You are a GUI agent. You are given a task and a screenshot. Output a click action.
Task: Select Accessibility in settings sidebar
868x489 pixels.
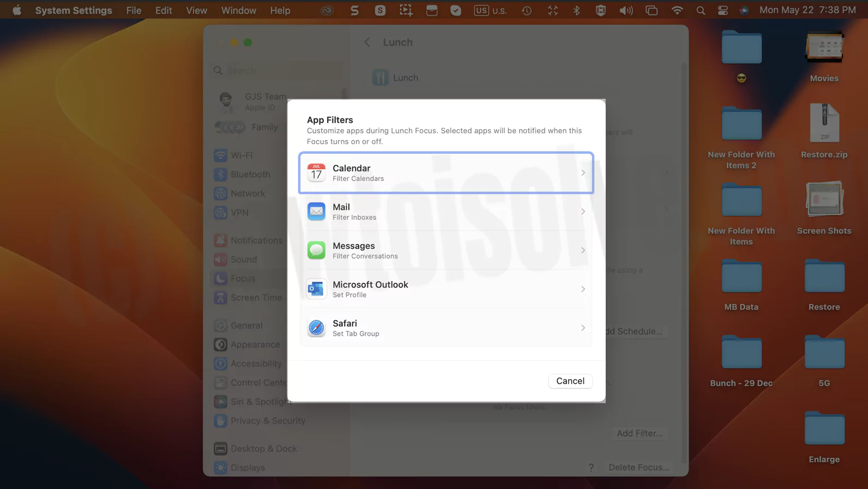(249, 363)
